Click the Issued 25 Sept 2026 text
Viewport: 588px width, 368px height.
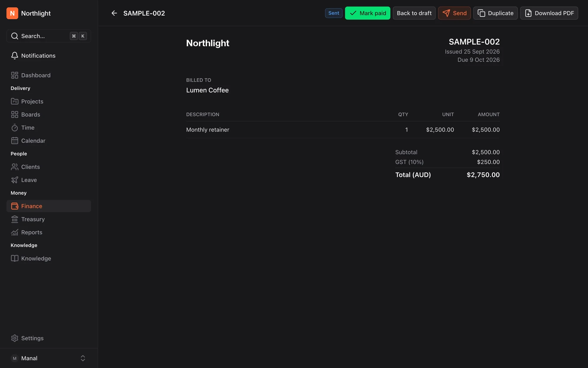(472, 52)
